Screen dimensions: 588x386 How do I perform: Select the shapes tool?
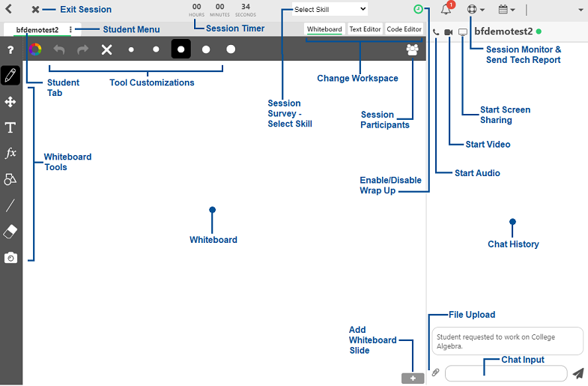(10, 179)
